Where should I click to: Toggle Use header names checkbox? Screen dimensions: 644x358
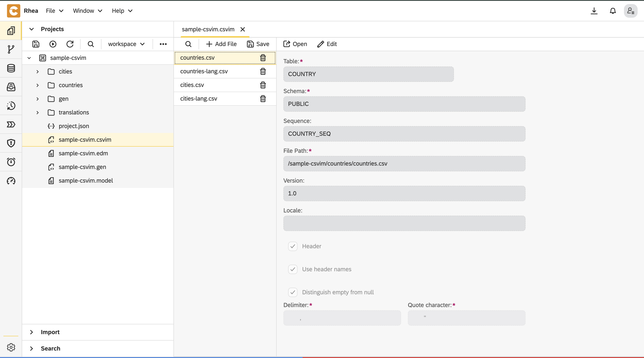pyautogui.click(x=293, y=269)
